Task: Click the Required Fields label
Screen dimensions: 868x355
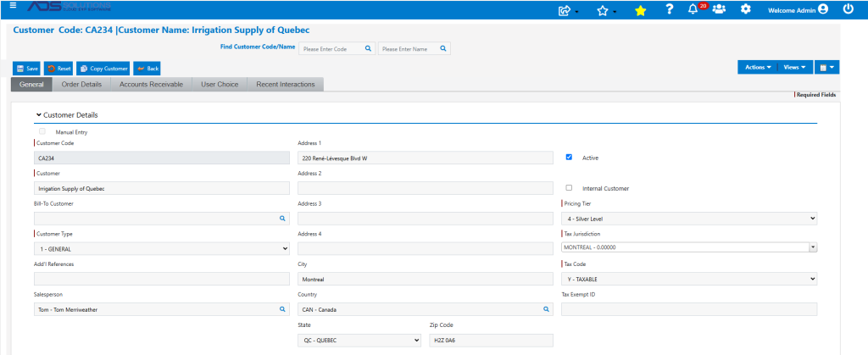Action: (816, 95)
